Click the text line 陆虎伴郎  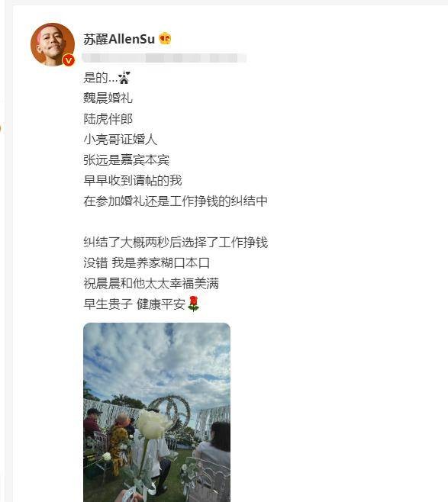tap(108, 119)
